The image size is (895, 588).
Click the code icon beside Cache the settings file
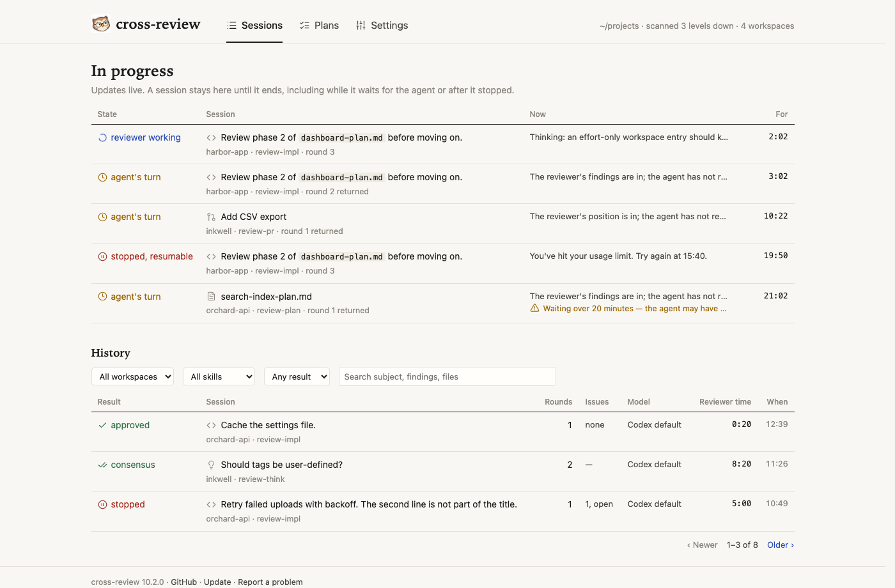[211, 425]
